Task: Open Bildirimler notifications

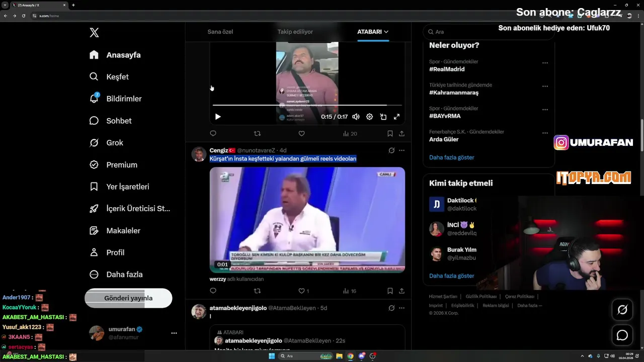Action: (x=115, y=99)
